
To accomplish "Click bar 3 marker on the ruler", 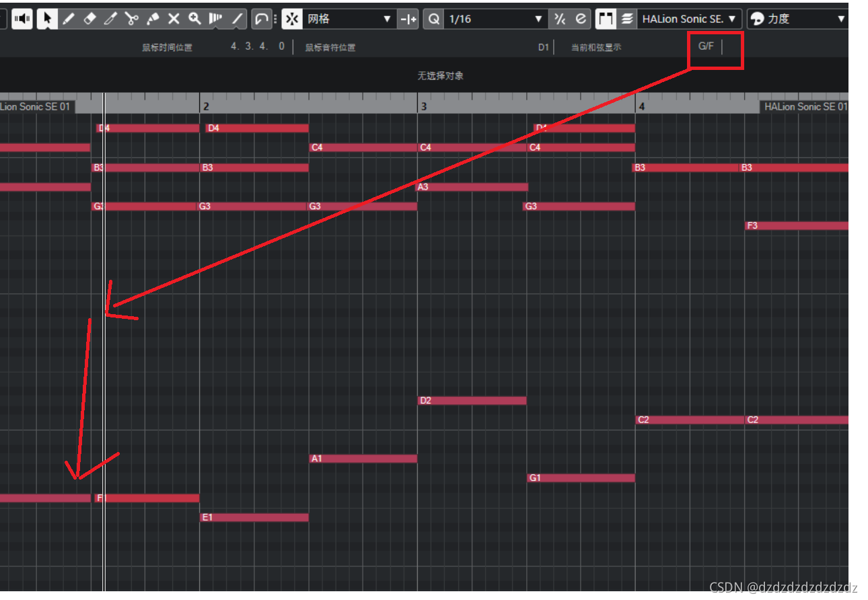I will click(x=424, y=106).
